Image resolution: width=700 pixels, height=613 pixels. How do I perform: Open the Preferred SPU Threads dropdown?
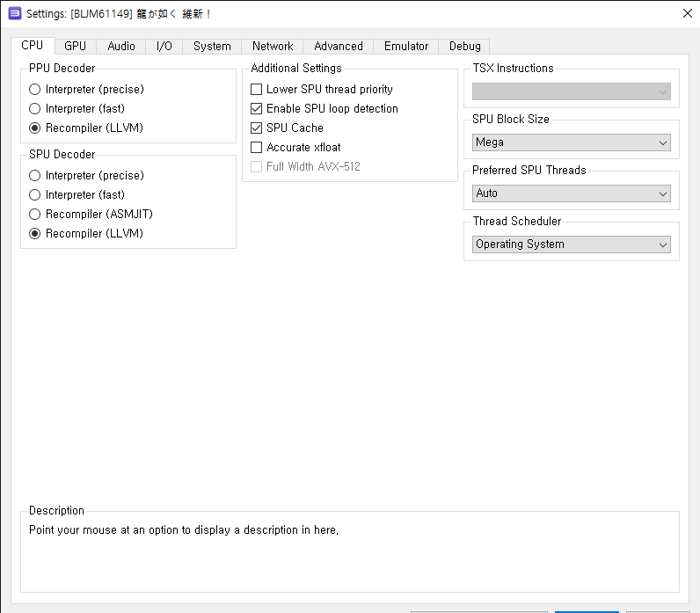pos(572,193)
